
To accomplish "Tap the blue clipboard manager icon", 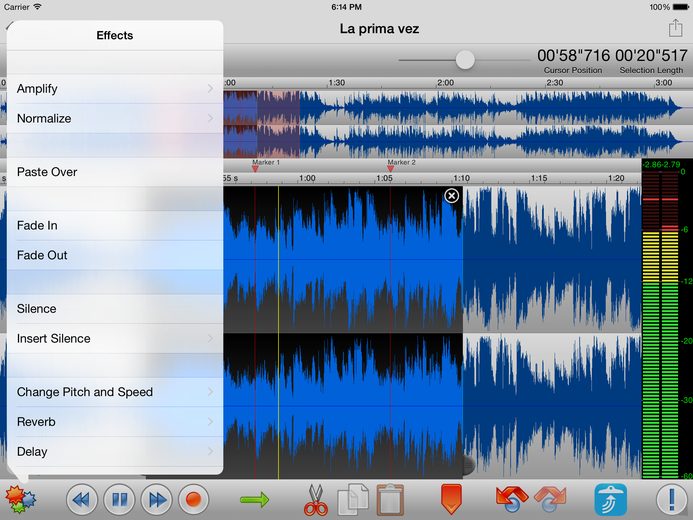I will (x=611, y=500).
